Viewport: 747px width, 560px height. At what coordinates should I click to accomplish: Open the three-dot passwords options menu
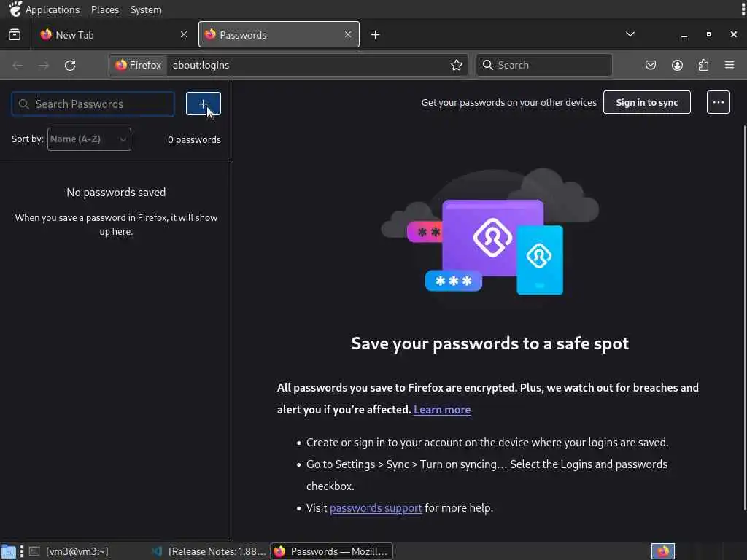(718, 102)
